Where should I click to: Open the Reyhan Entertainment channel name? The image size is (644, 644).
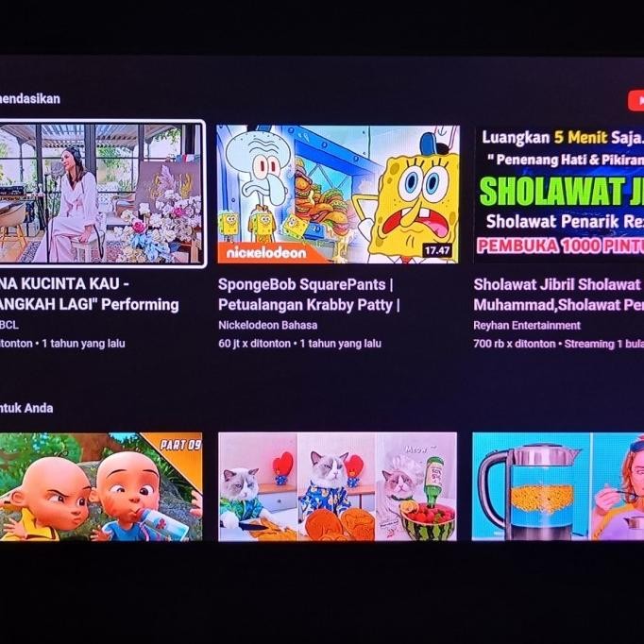pos(527,325)
